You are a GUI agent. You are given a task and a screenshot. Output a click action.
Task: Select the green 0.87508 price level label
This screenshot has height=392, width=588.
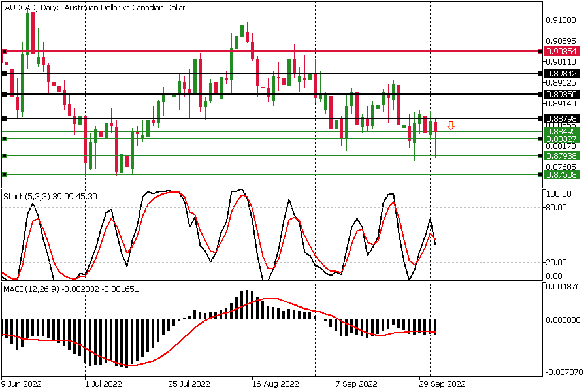point(561,175)
